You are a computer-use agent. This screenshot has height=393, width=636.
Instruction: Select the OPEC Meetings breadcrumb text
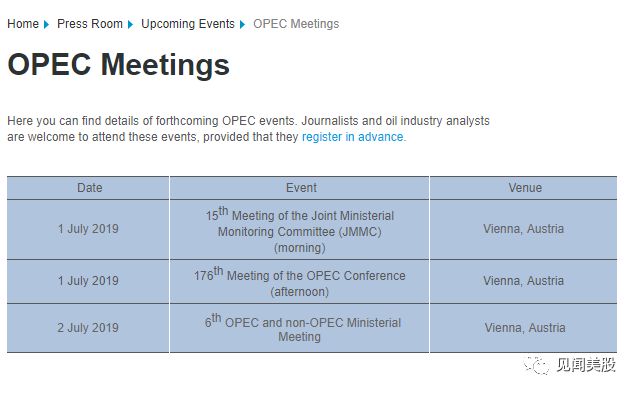point(296,24)
